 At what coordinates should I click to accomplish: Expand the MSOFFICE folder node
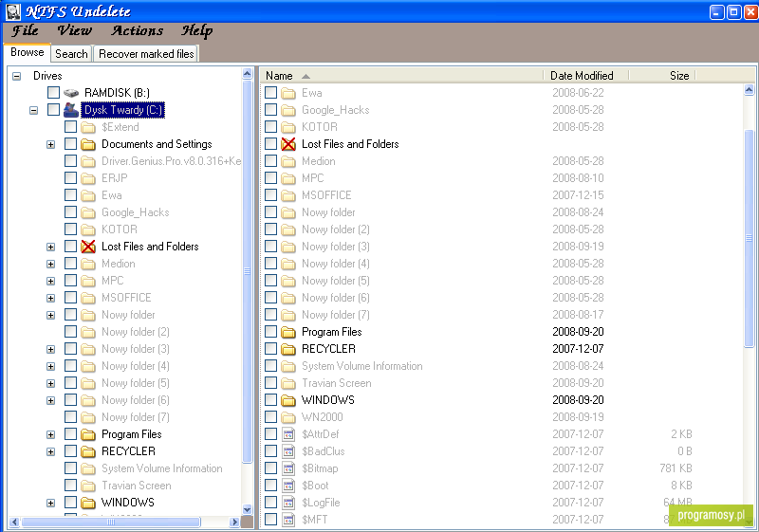[x=50, y=299]
